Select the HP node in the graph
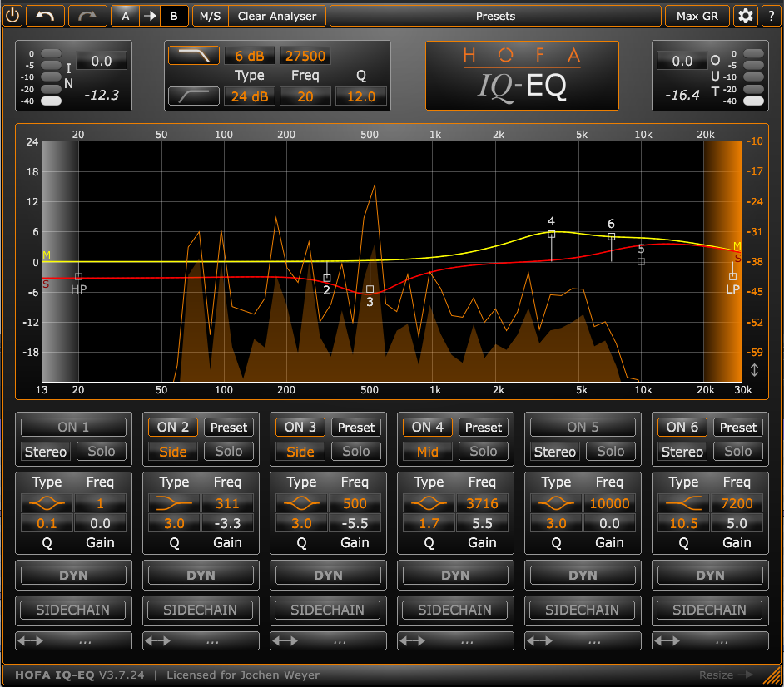This screenshot has height=687, width=784. pos(78,276)
